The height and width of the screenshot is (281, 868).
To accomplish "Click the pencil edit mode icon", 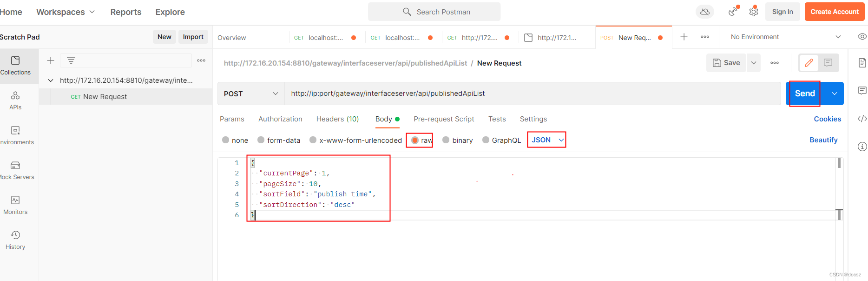I will coord(809,63).
